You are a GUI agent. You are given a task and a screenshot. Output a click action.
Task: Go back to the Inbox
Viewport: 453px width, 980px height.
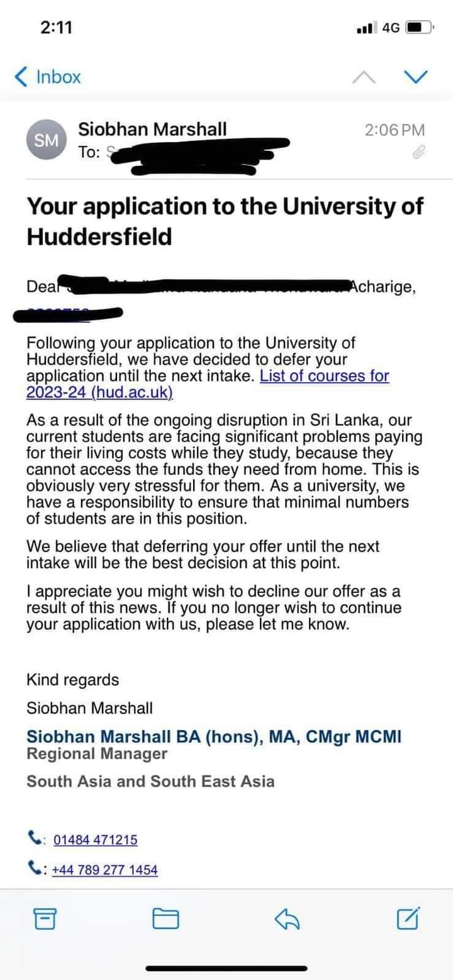click(48, 77)
